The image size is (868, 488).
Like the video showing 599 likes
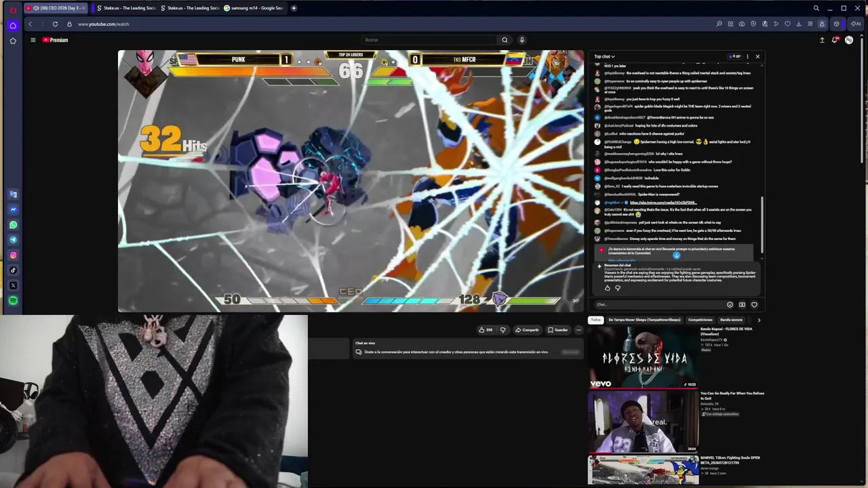486,330
